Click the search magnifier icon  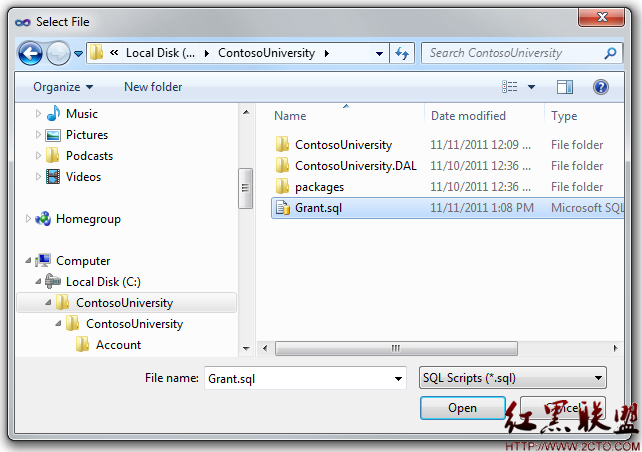click(611, 53)
